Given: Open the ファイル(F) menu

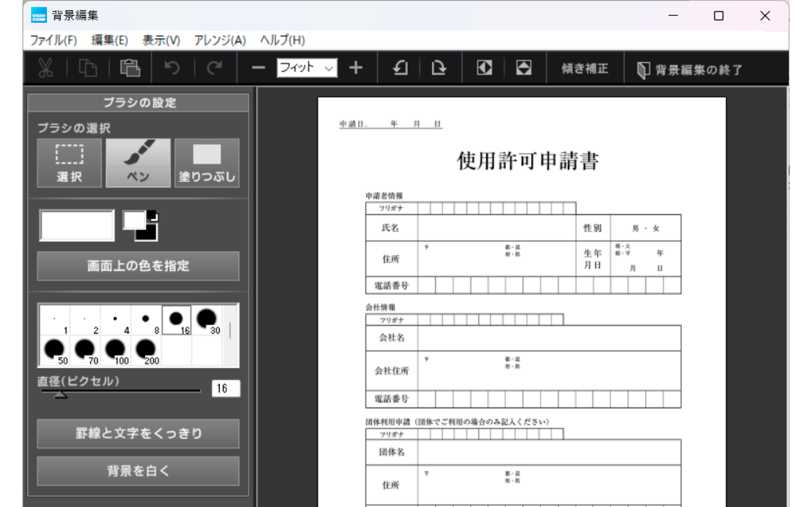Looking at the screenshot, I should coord(54,40).
